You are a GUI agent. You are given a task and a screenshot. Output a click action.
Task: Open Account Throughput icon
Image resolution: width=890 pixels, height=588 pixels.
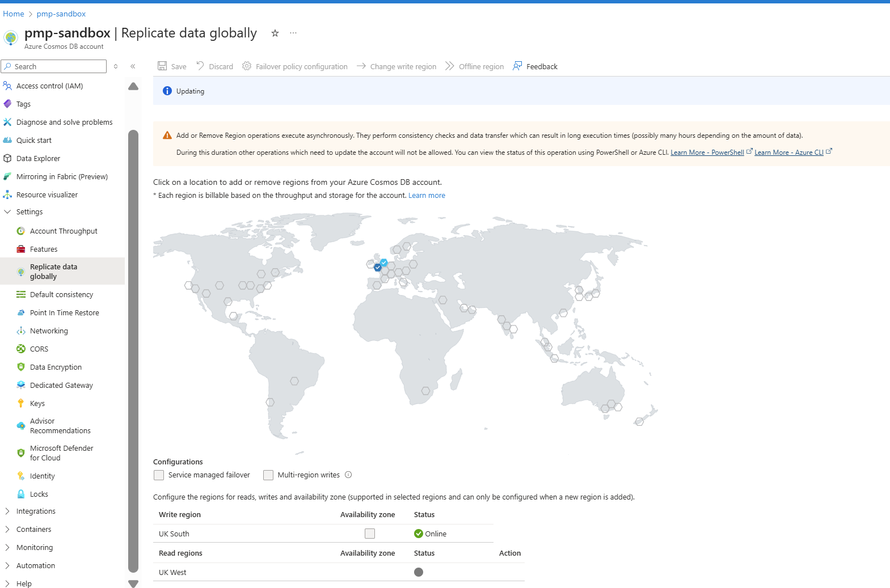[x=21, y=231]
